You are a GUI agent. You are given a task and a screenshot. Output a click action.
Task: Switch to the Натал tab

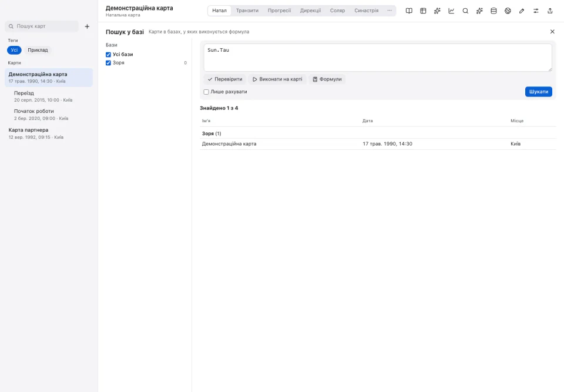coord(219,11)
